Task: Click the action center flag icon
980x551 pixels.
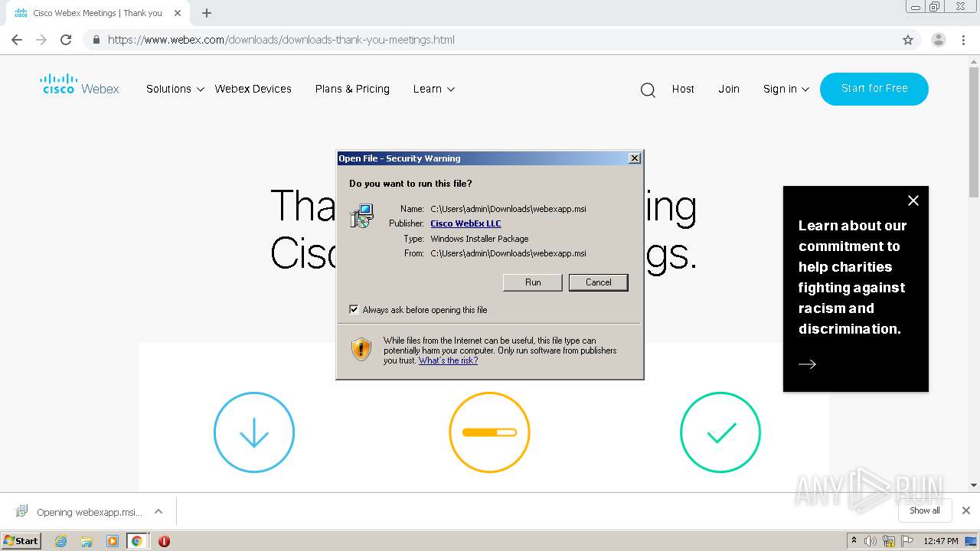Action: 907,541
